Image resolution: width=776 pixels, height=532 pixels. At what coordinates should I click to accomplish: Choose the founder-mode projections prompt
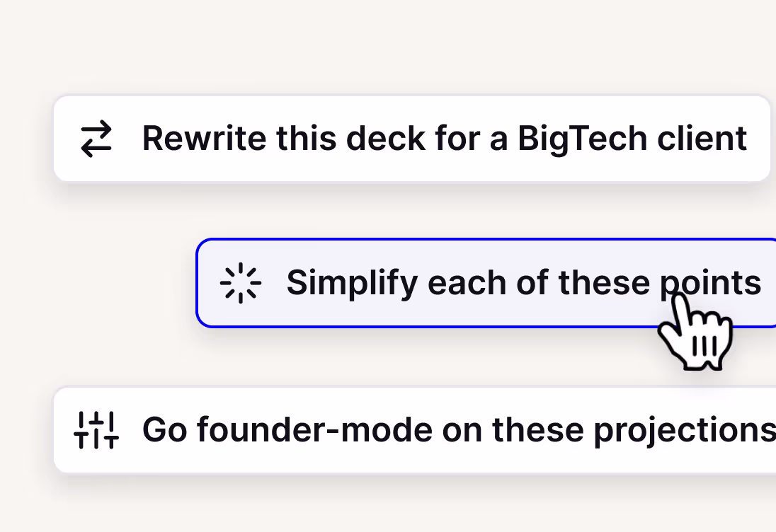pos(415,430)
